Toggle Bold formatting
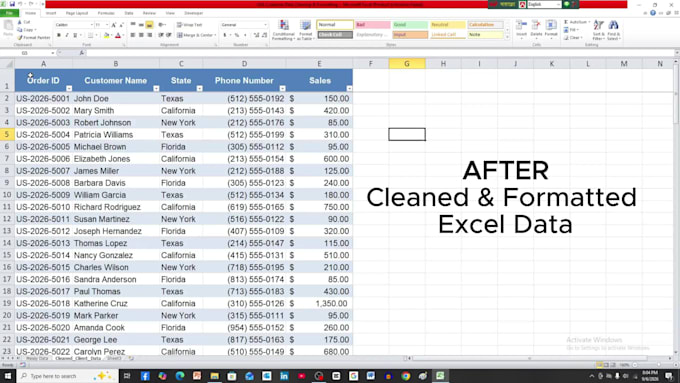680x383 pixels. 59,35
